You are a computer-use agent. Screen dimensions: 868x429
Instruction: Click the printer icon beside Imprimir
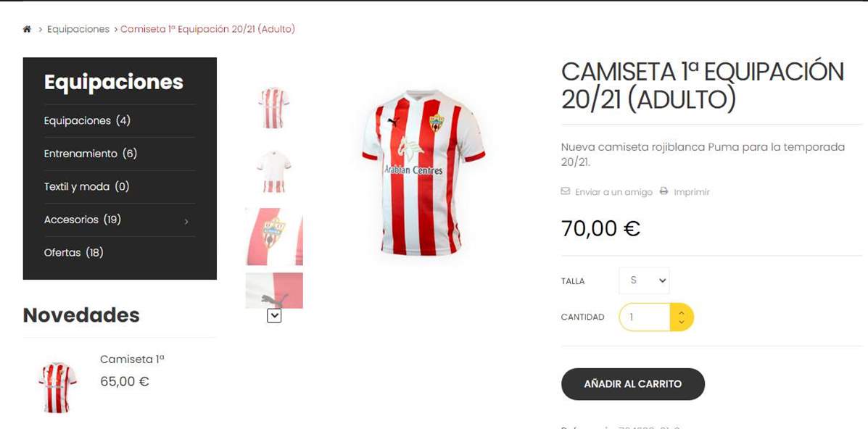[664, 191]
